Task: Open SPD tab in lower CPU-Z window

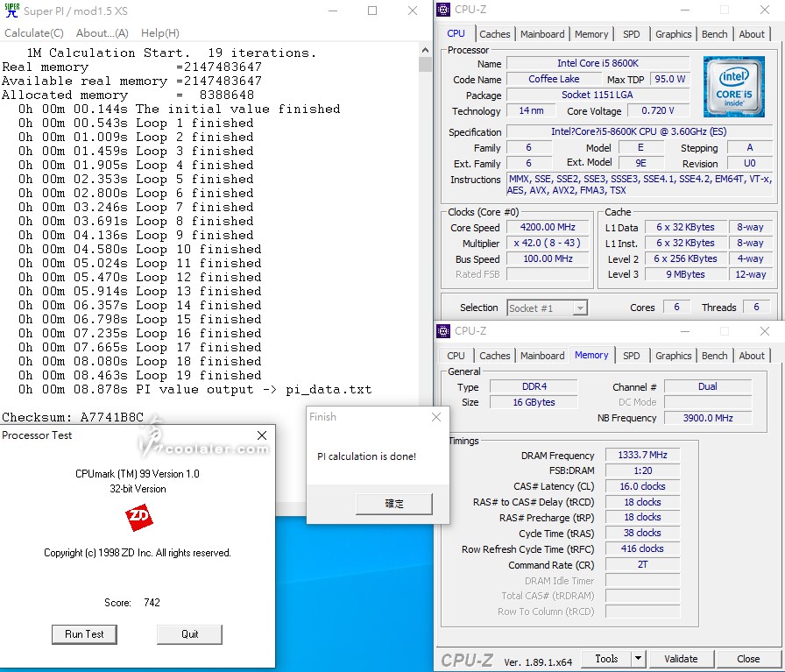Action: 632,356
